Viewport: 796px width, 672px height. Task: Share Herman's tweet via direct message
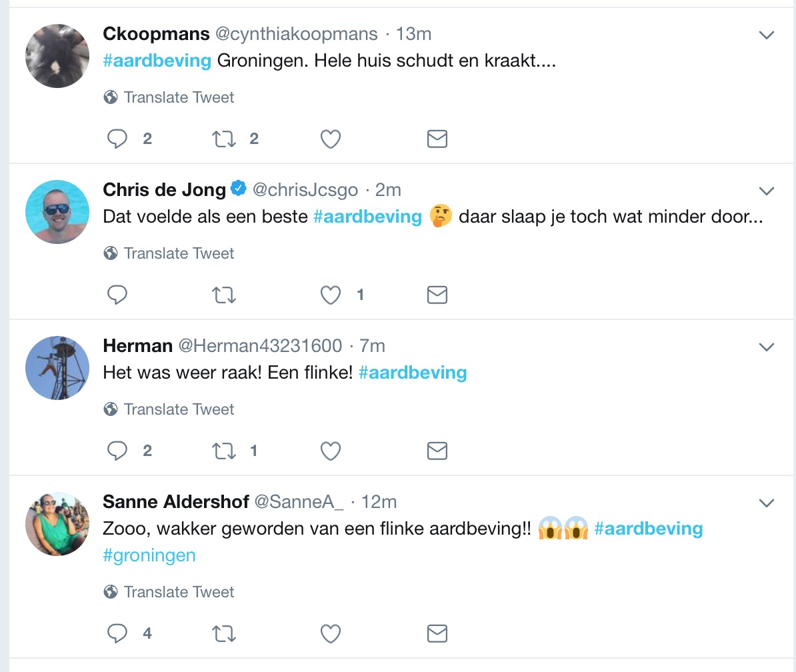click(x=437, y=451)
